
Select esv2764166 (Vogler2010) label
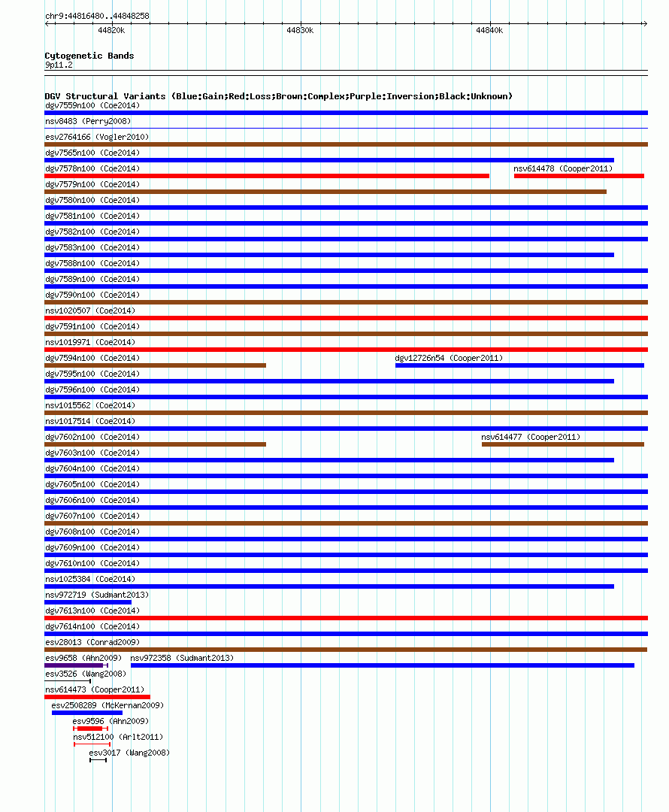pos(97,138)
